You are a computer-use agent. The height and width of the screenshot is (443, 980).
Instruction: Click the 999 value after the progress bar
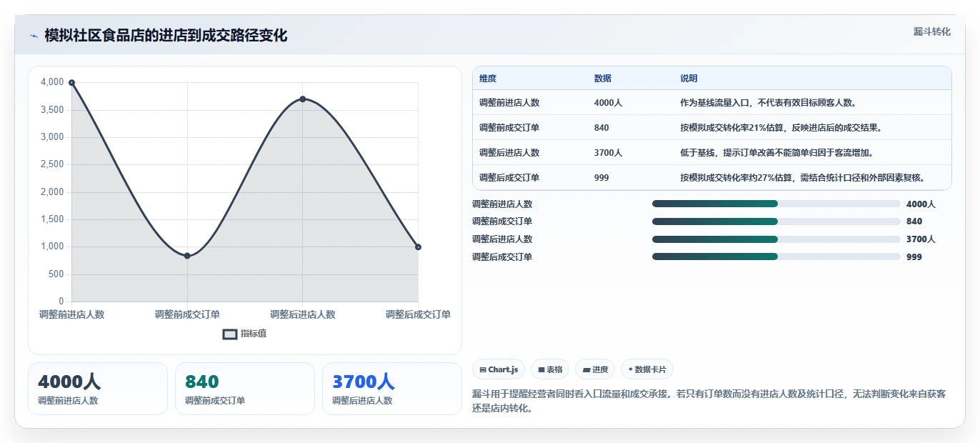[x=914, y=257]
